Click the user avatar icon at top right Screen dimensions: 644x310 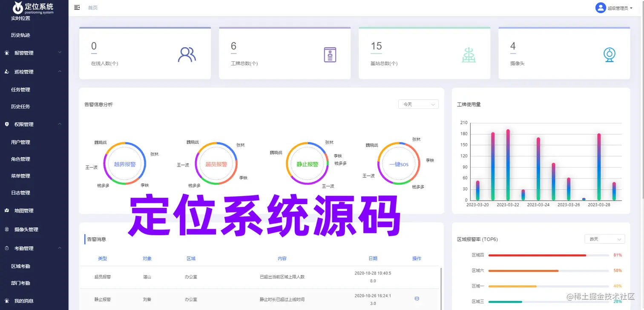pos(600,7)
